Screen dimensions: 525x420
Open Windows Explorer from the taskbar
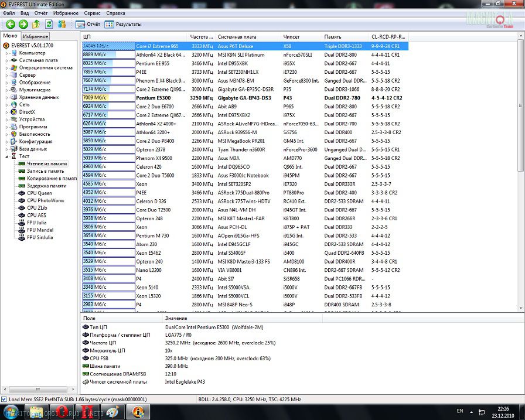[35, 412]
